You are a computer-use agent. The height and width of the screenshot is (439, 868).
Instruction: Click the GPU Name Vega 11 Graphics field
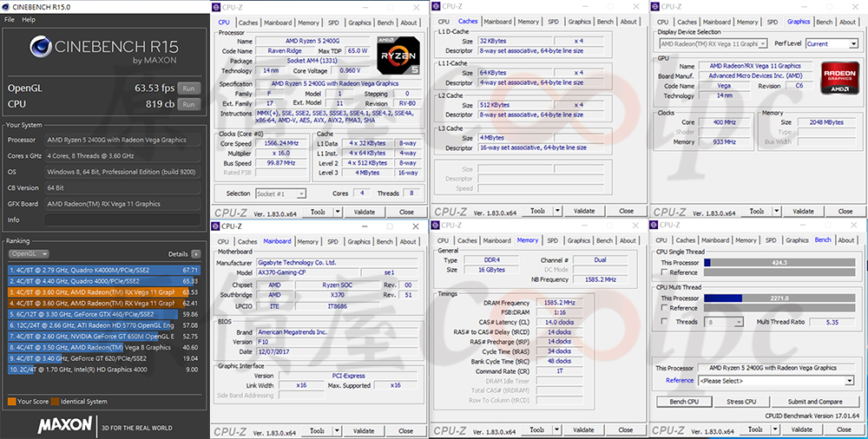pyautogui.click(x=756, y=66)
